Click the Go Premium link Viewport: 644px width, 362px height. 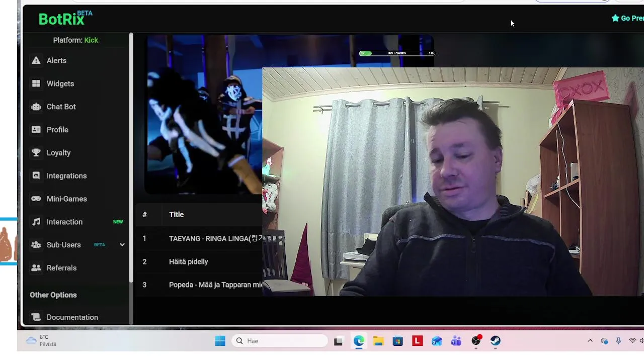point(627,18)
